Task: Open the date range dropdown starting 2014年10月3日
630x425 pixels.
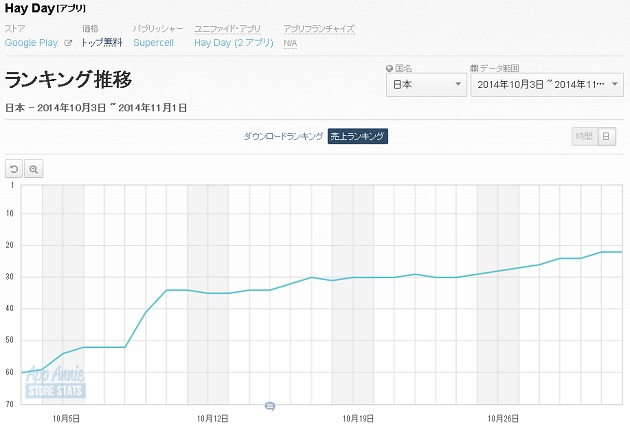Action: point(547,84)
